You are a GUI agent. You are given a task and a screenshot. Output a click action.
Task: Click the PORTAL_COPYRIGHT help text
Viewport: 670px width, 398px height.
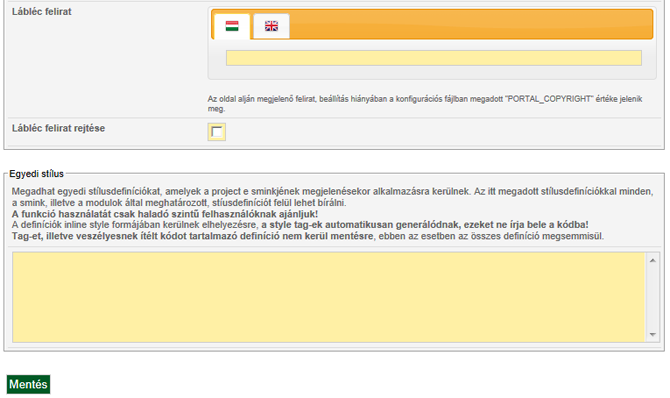point(425,104)
